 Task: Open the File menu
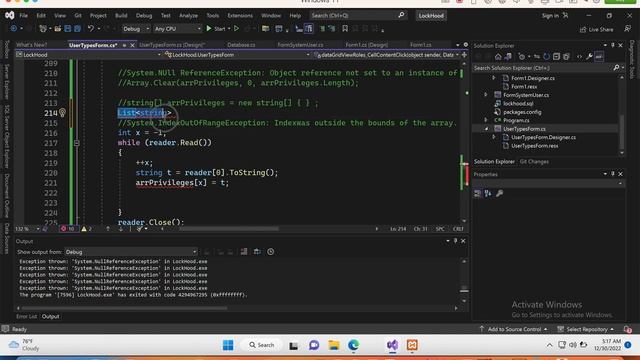point(24,16)
